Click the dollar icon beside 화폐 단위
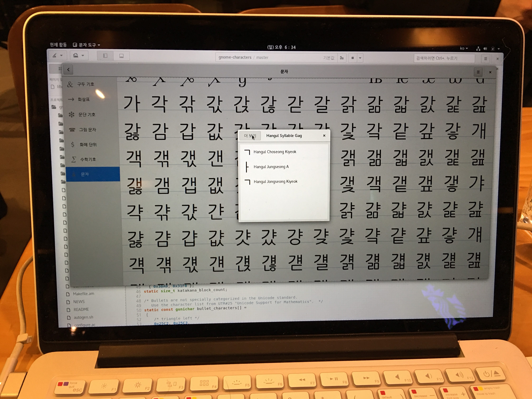 (x=72, y=144)
